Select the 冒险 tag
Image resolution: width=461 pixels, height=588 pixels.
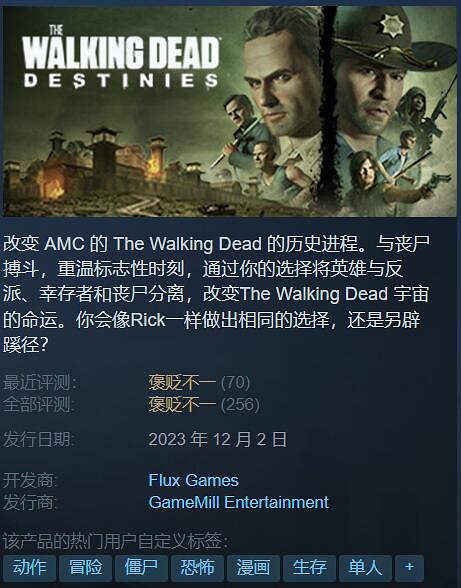pos(86,568)
